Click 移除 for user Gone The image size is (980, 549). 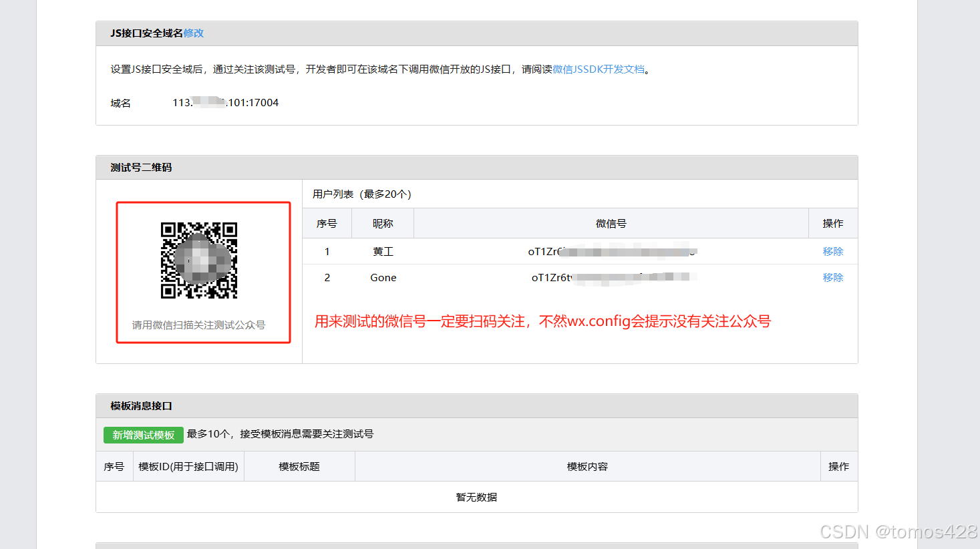833,278
